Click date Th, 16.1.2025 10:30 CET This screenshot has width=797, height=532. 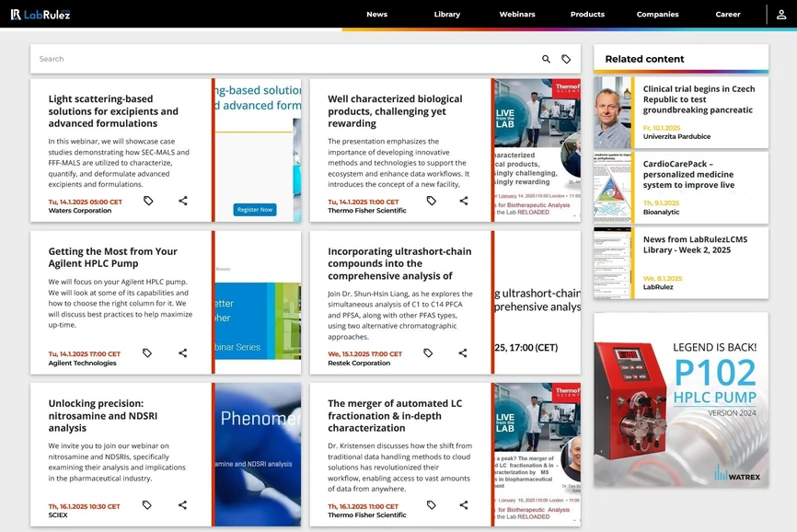pos(85,506)
